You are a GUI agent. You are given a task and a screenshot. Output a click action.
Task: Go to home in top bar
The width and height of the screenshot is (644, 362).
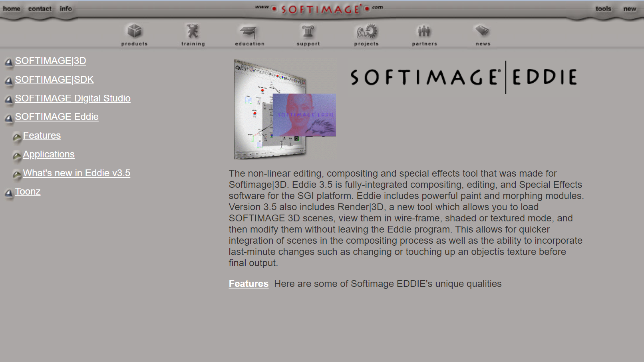12,9
